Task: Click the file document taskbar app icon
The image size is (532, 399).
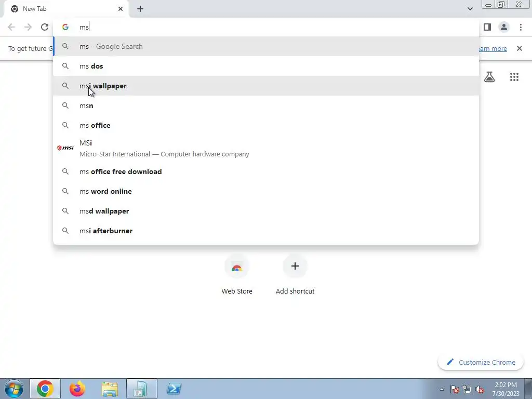Action: pyautogui.click(x=142, y=389)
